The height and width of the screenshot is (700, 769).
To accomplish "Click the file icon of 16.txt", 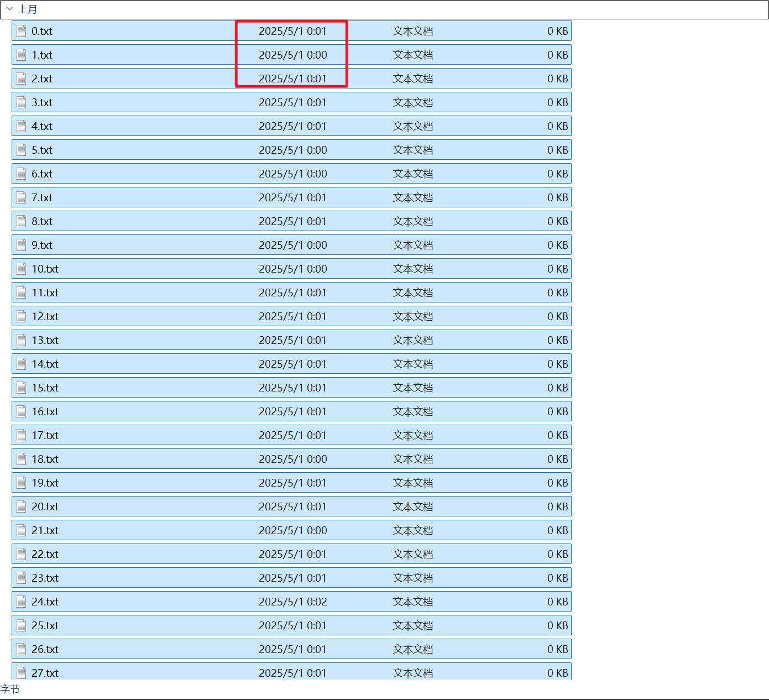I will tap(22, 411).
